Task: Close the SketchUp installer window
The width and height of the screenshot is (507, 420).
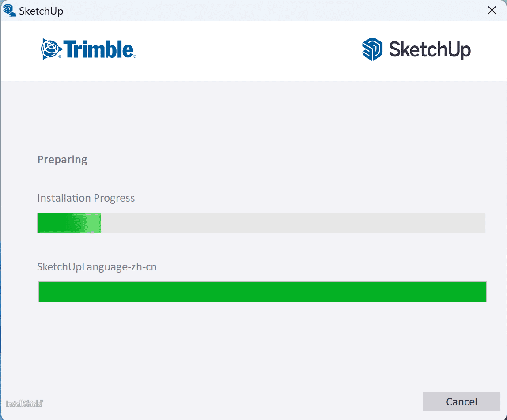Action: coord(492,11)
